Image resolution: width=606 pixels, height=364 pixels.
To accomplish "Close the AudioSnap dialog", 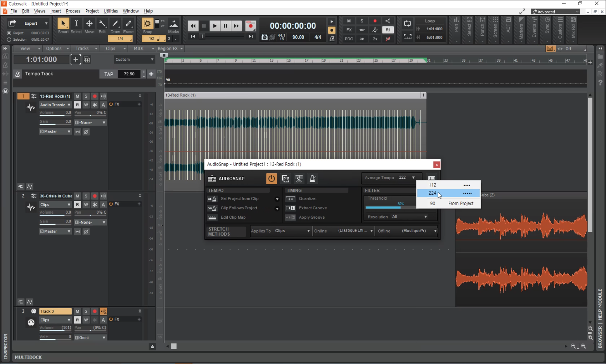I will (x=436, y=165).
